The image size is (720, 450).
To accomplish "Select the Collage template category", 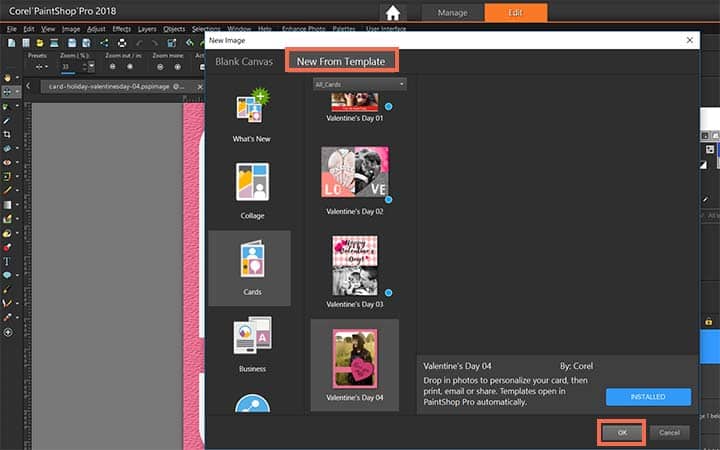I will pyautogui.click(x=252, y=191).
